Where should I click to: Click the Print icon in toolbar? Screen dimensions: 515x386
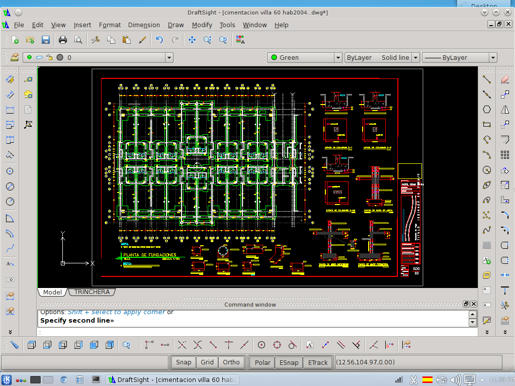pos(63,40)
